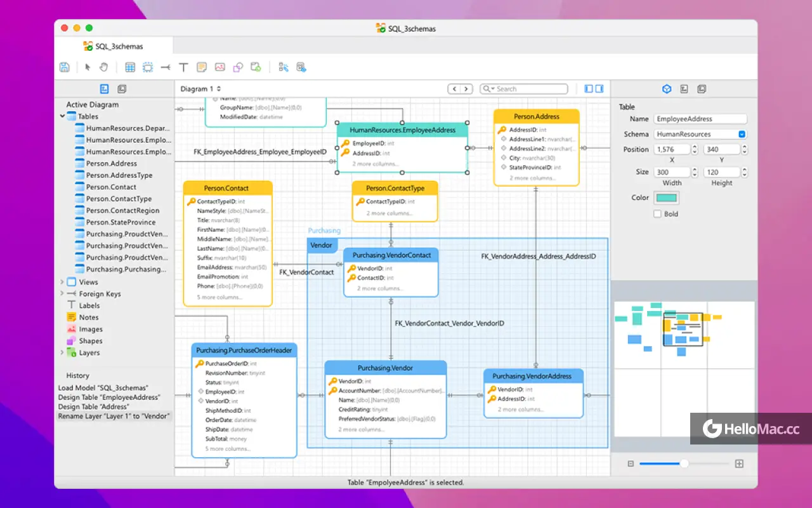Select the Purchasing.Vendor table header

pos(385,368)
